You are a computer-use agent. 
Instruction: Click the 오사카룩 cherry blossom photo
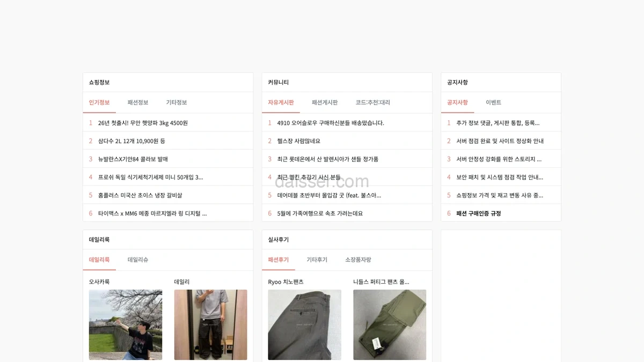126,325
